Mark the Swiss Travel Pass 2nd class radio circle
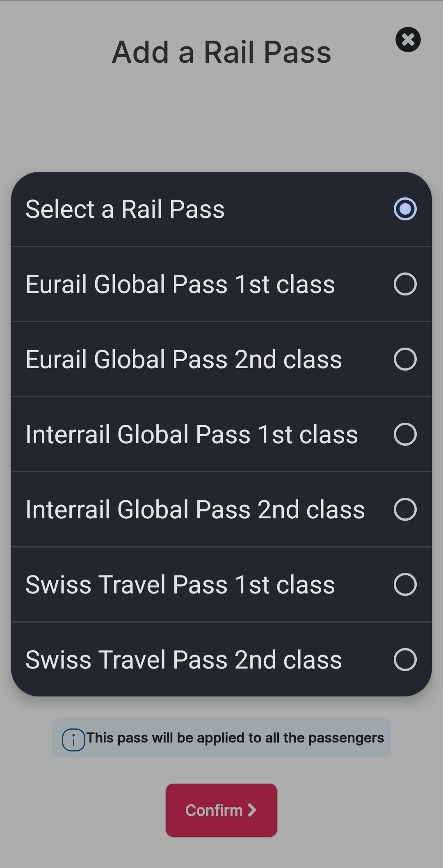The height and width of the screenshot is (868, 443). click(405, 660)
